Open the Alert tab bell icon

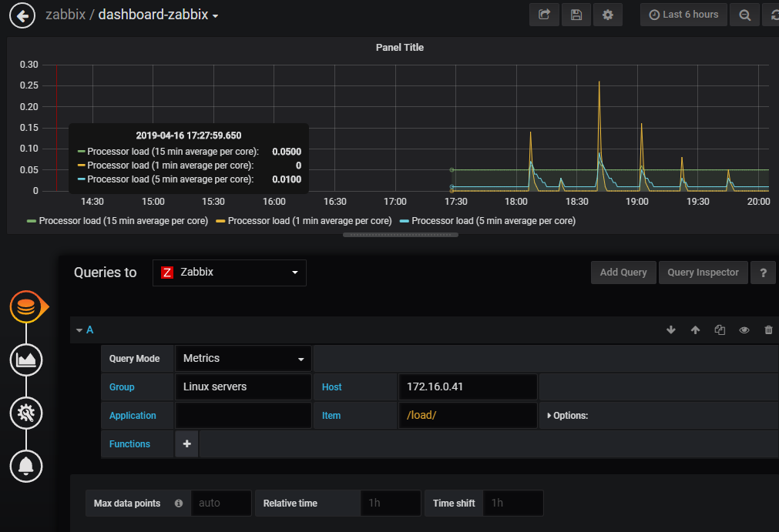(26, 466)
